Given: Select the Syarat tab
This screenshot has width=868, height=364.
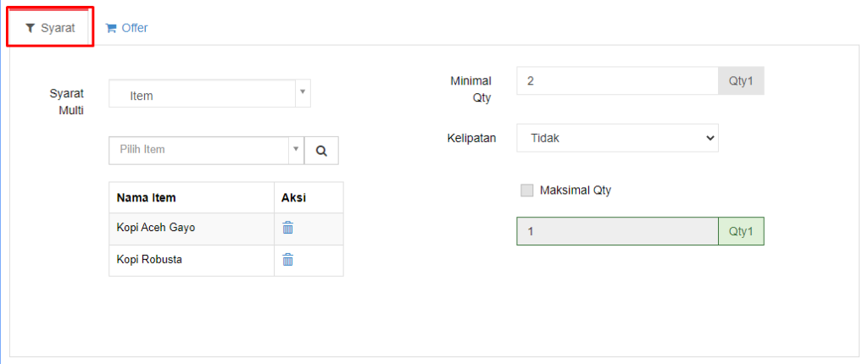Looking at the screenshot, I should 50,28.
